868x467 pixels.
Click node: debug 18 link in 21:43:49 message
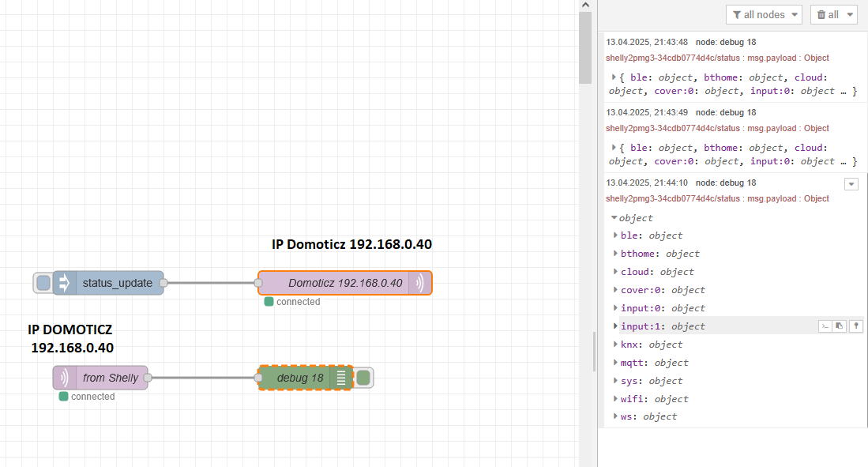pos(726,112)
